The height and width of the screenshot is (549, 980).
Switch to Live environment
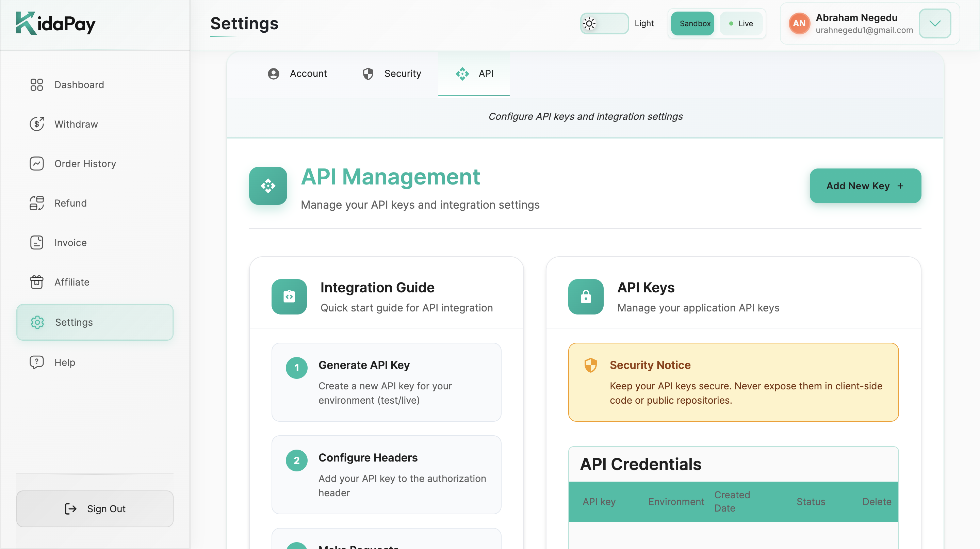[741, 23]
